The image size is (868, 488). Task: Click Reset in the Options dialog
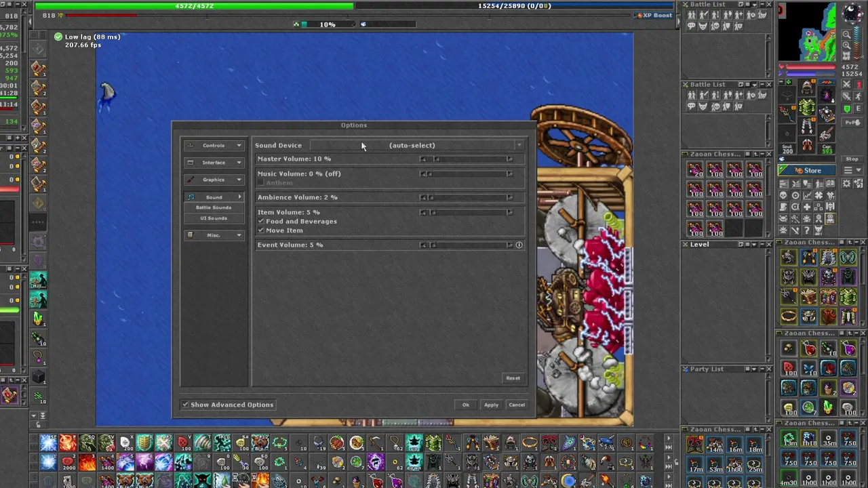pos(513,378)
